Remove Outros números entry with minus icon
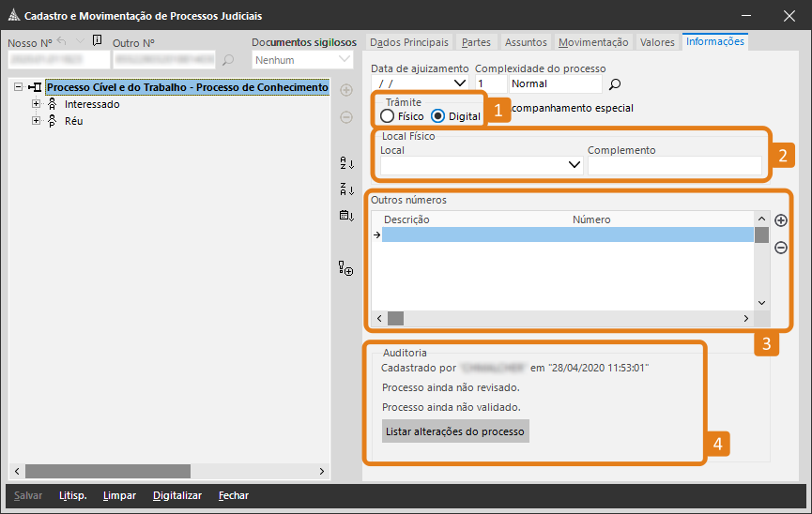The image size is (812, 514). coord(780,248)
